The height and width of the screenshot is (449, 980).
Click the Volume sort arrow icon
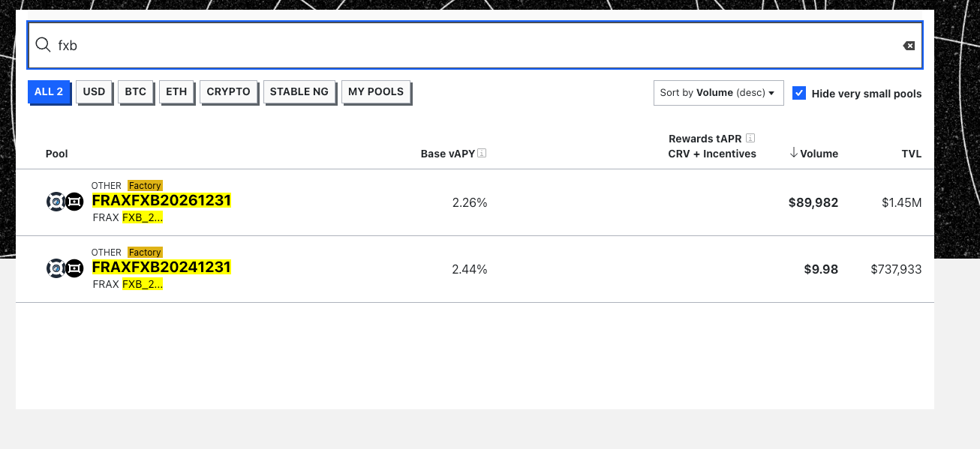794,153
